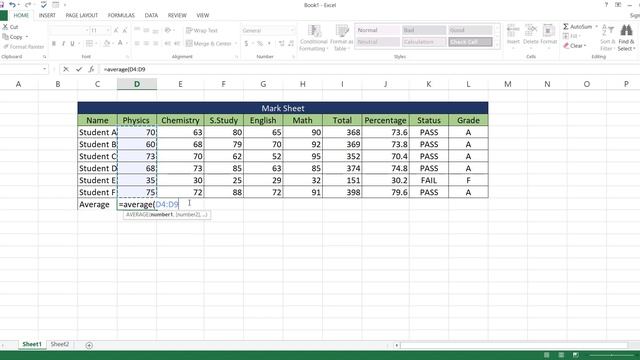This screenshot has width=640, height=360.
Task: Open the Help question mark icon
Action: coord(606,5)
